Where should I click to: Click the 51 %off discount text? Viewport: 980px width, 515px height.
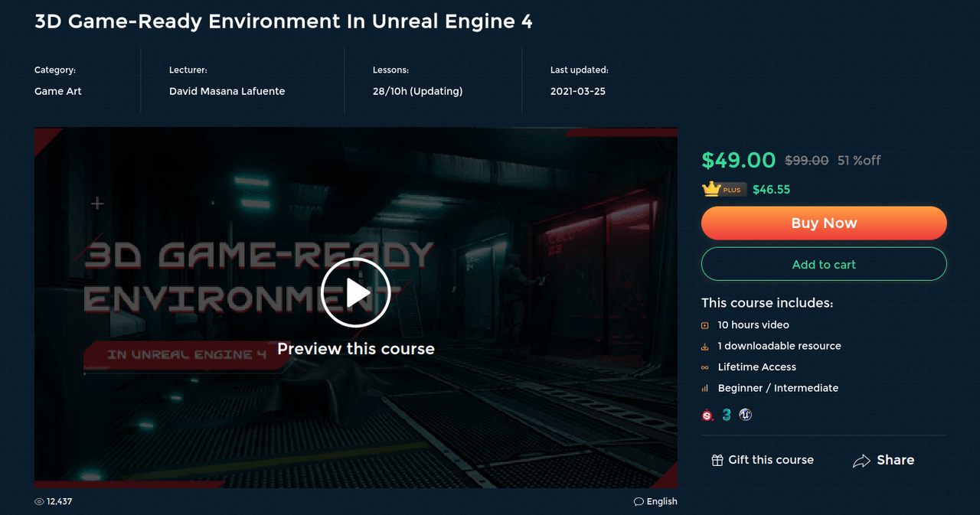tap(859, 160)
